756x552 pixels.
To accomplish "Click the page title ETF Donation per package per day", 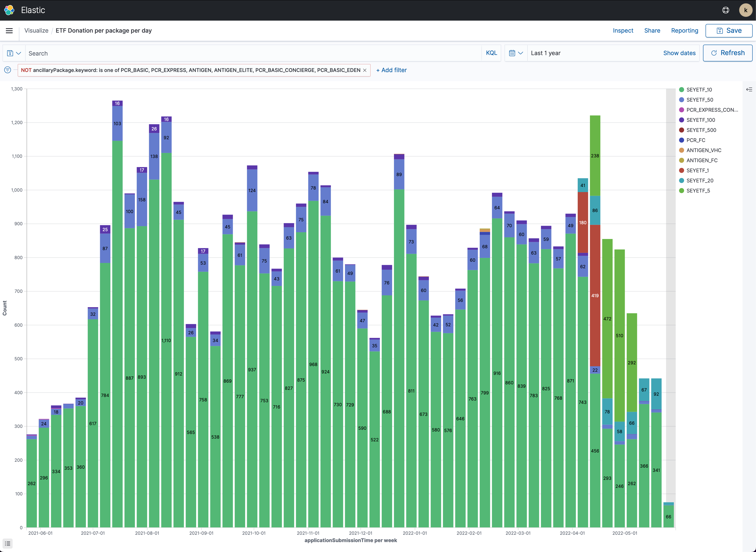I will [103, 31].
